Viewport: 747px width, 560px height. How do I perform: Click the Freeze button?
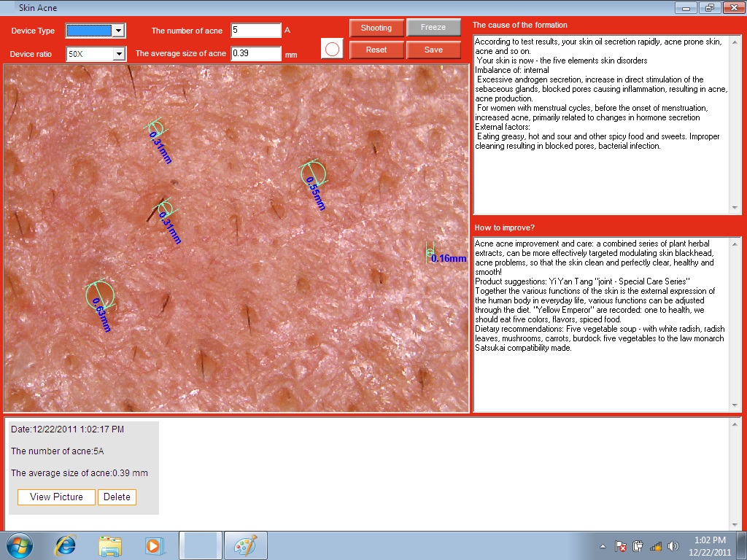[x=433, y=28]
